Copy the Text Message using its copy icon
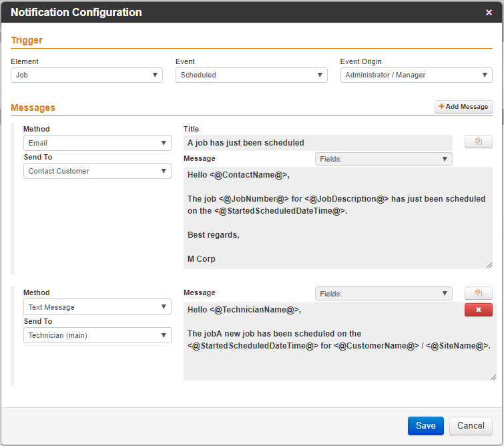504x446 pixels. 478,293
